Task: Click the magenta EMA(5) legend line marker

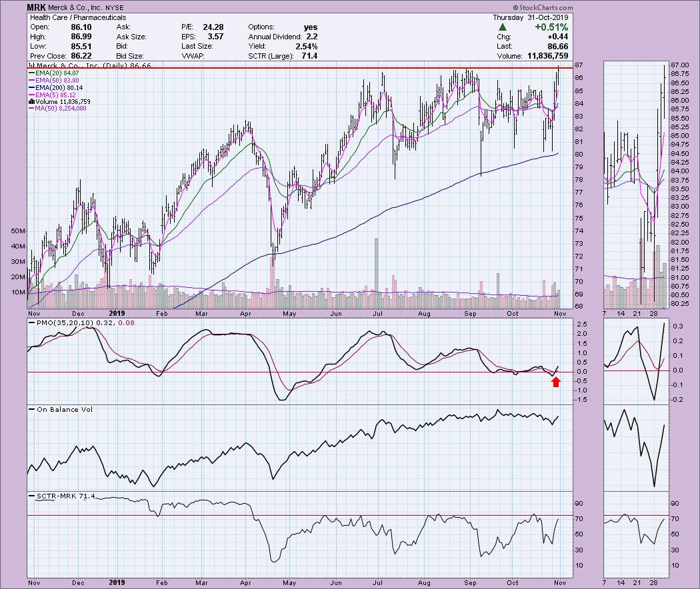Action: pyautogui.click(x=32, y=95)
